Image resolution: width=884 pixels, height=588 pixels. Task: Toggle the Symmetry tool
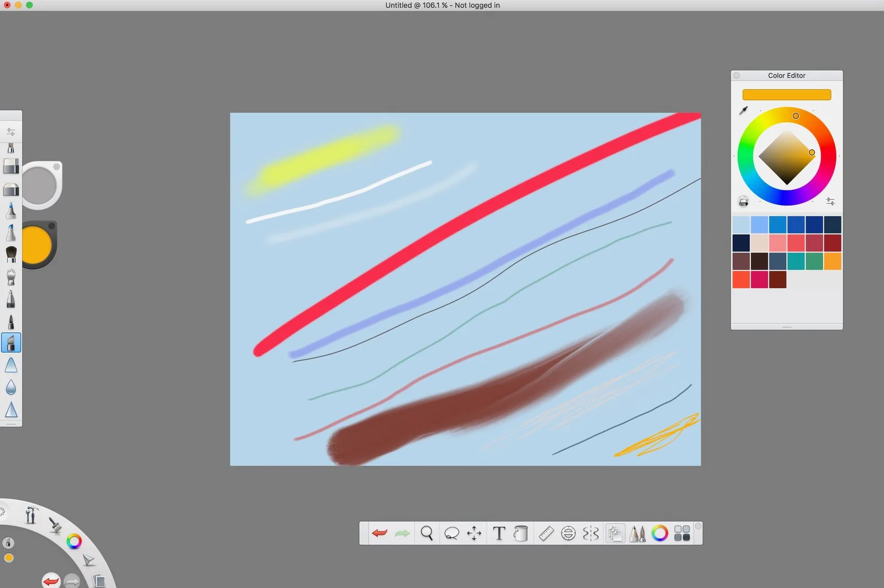tap(591, 533)
